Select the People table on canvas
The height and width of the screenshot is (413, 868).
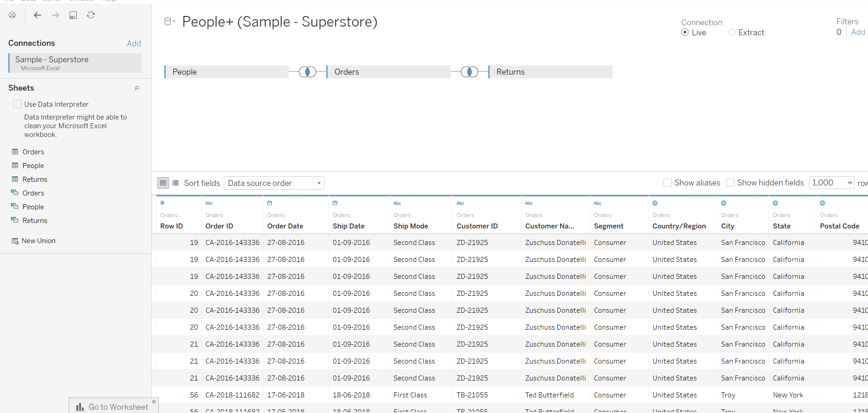pyautogui.click(x=226, y=72)
